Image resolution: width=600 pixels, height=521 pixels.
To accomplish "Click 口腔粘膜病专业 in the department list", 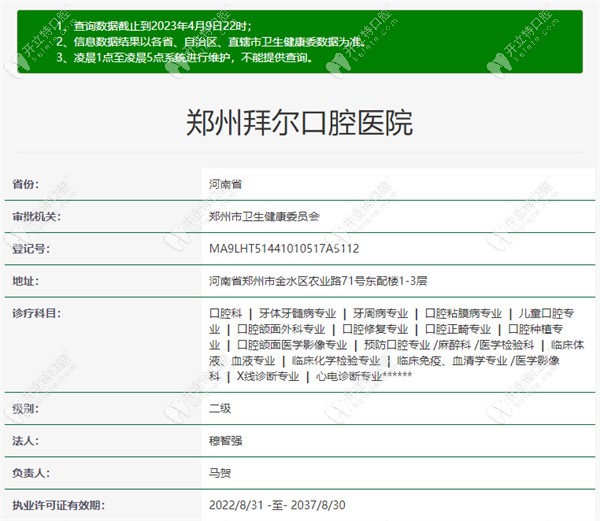I will [463, 313].
